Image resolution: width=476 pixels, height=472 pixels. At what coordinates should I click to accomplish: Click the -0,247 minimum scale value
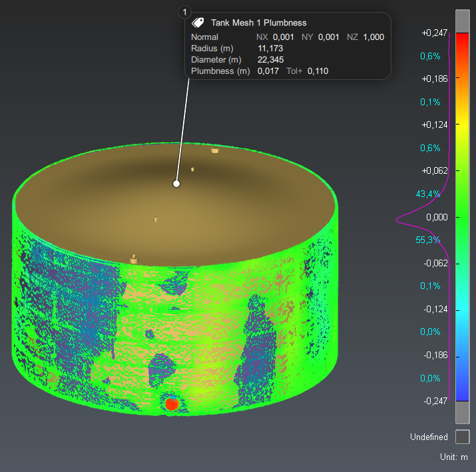click(x=435, y=401)
